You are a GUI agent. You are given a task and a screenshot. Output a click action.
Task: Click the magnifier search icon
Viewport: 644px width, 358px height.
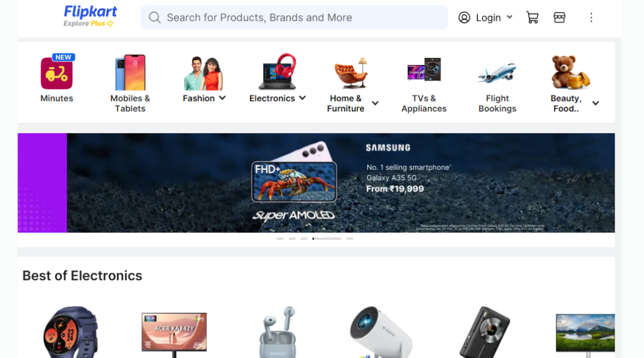click(154, 17)
